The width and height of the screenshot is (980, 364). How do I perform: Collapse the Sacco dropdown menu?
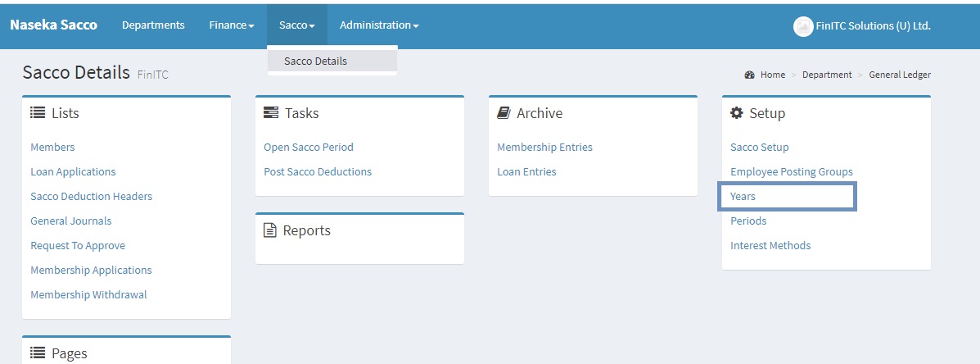tap(296, 25)
